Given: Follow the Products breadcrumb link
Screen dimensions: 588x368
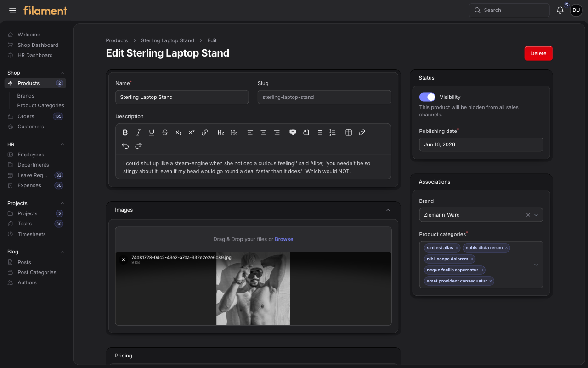Looking at the screenshot, I should [117, 40].
